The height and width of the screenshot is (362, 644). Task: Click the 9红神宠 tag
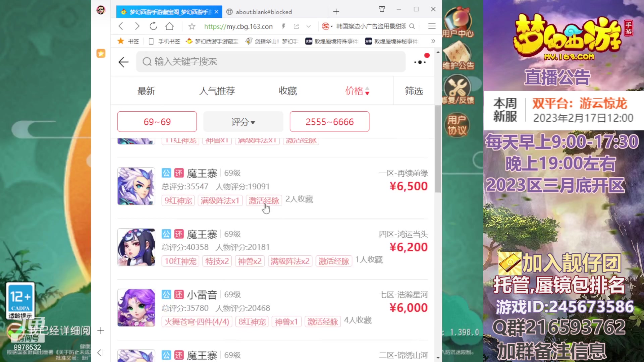pyautogui.click(x=178, y=200)
